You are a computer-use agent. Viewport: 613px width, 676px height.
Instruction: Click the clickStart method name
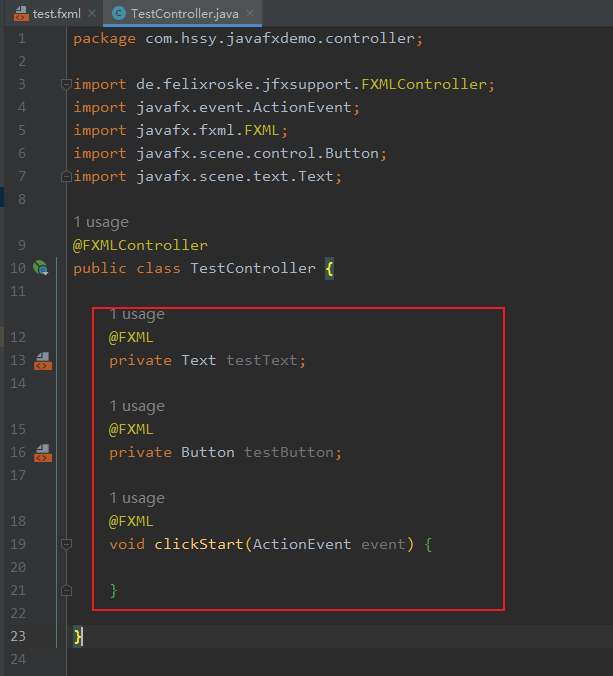pos(199,544)
